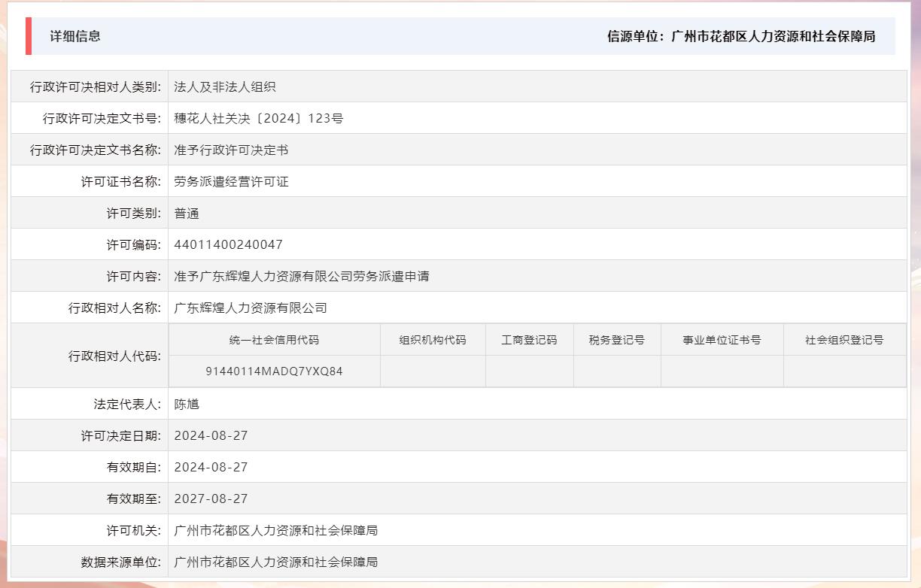
Task: Click the 行政许可决定文书名称 label
Action: coord(96,150)
